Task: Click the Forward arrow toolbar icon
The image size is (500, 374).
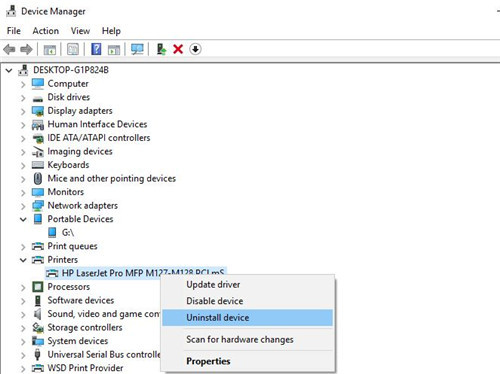Action: point(26,50)
